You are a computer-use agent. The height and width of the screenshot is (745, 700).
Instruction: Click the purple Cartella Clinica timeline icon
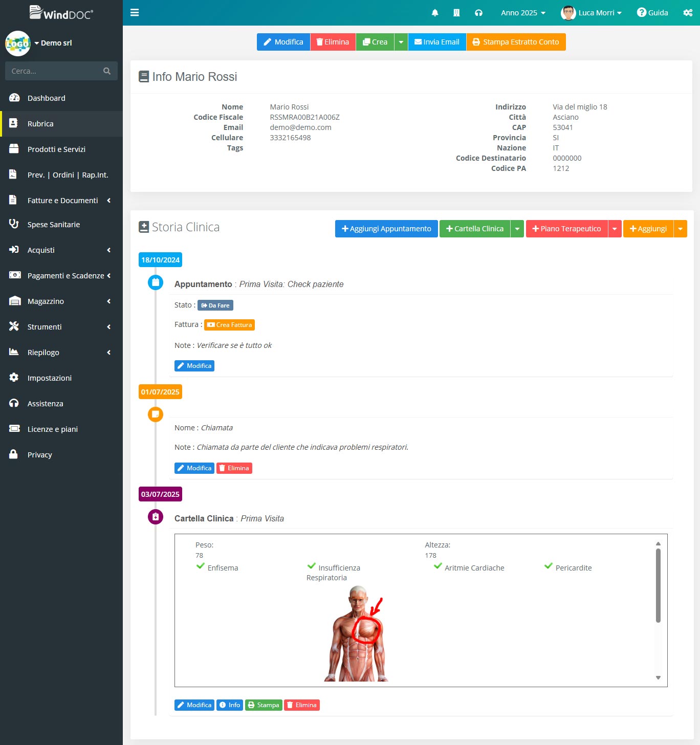click(x=156, y=517)
